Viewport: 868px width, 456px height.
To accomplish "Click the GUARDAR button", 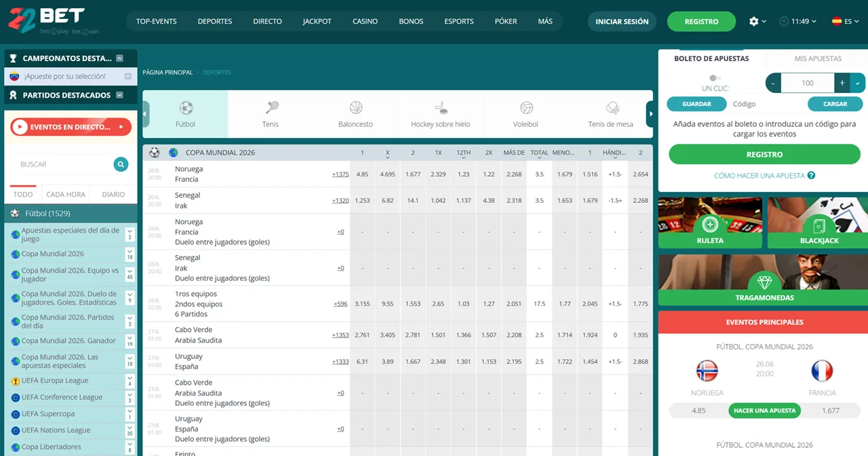I will (x=696, y=104).
